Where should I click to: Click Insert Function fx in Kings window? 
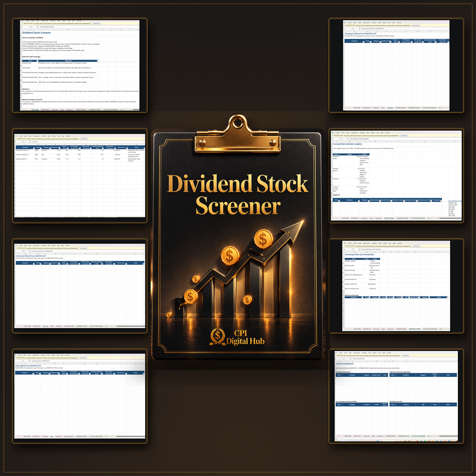click(29, 361)
